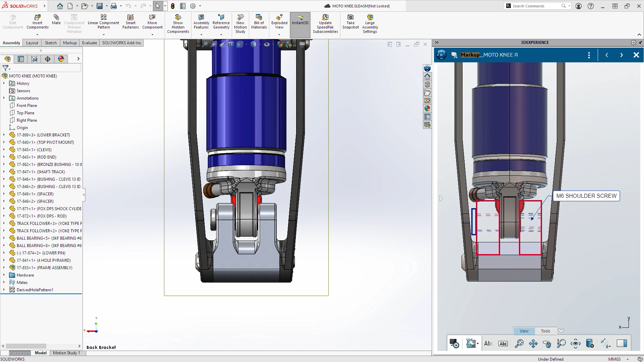This screenshot has width=644, height=362.
Task: Pin the 3DEXPERIENCE panel
Action: point(641,43)
